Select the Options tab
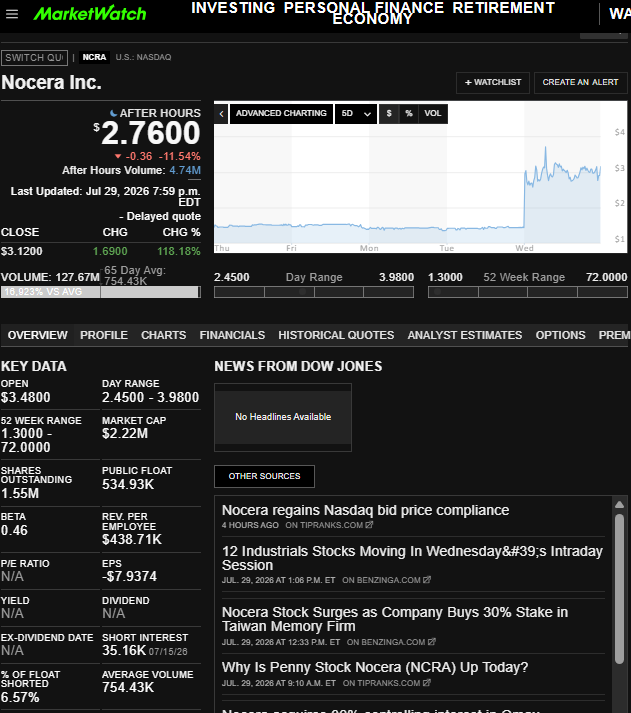 (561, 335)
